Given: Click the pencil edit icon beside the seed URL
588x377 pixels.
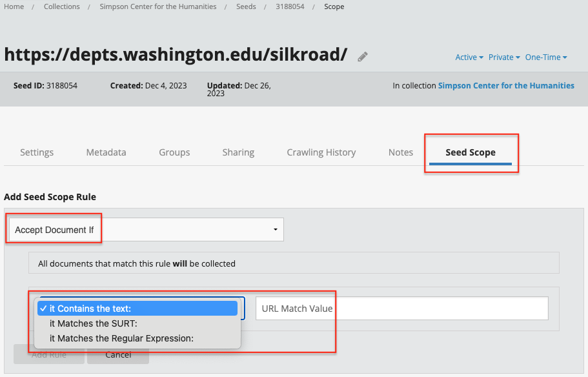Looking at the screenshot, I should tap(363, 57).
